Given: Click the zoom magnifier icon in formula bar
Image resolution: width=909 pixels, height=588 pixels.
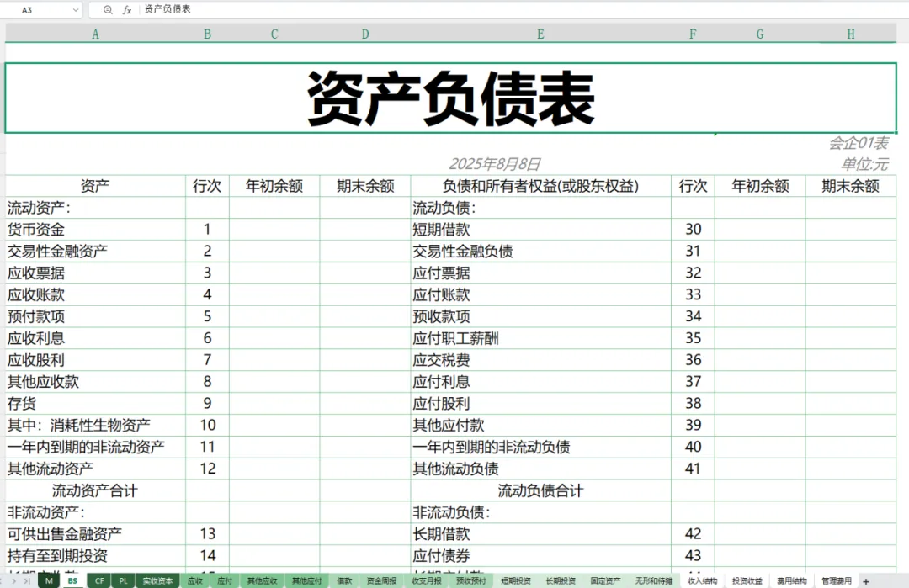Looking at the screenshot, I should point(108,10).
